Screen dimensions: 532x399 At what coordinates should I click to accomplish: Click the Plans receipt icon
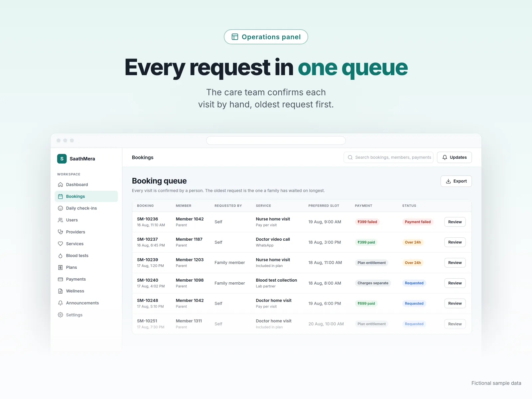tap(60, 267)
